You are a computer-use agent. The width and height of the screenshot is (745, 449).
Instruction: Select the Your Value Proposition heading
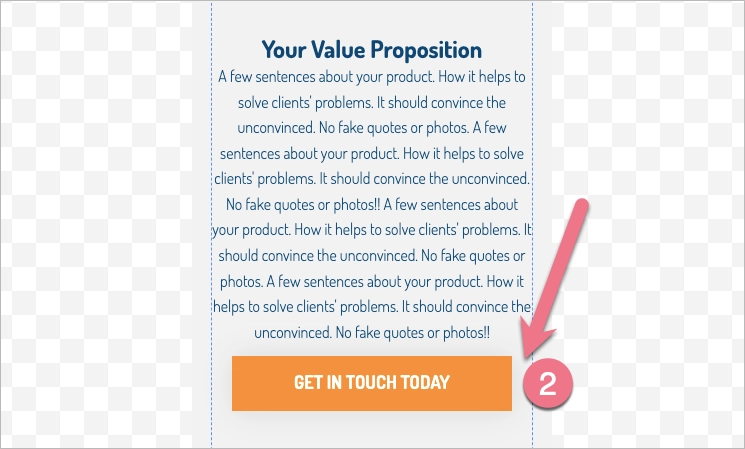pyautogui.click(x=371, y=50)
